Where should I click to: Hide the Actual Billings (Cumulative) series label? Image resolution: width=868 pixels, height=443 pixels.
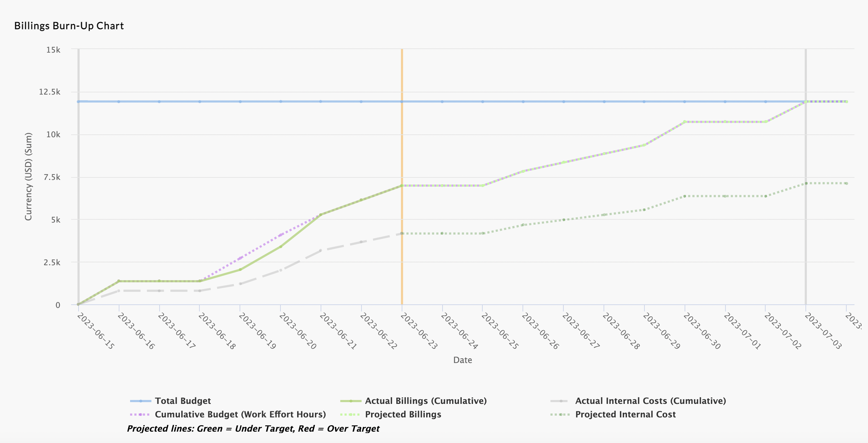click(425, 401)
